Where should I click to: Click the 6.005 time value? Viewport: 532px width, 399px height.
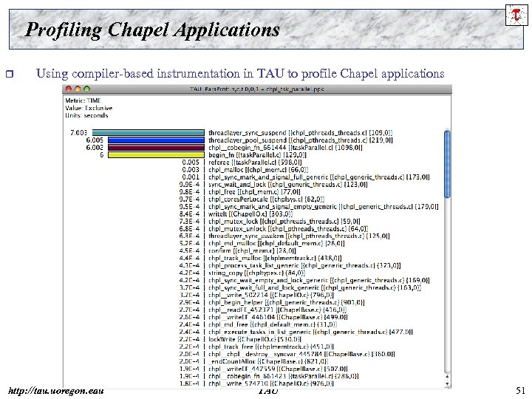click(x=95, y=140)
